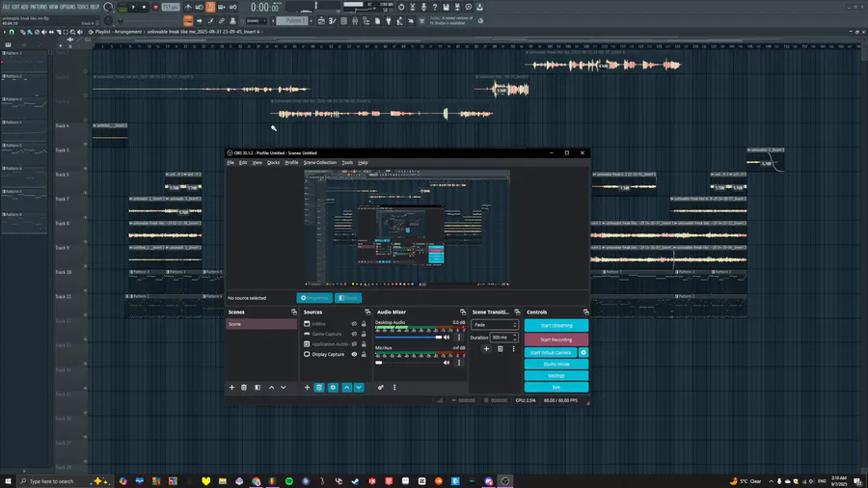This screenshot has height=488, width=868.
Task: Toggle visibility of Game Capture source
Action: [354, 334]
